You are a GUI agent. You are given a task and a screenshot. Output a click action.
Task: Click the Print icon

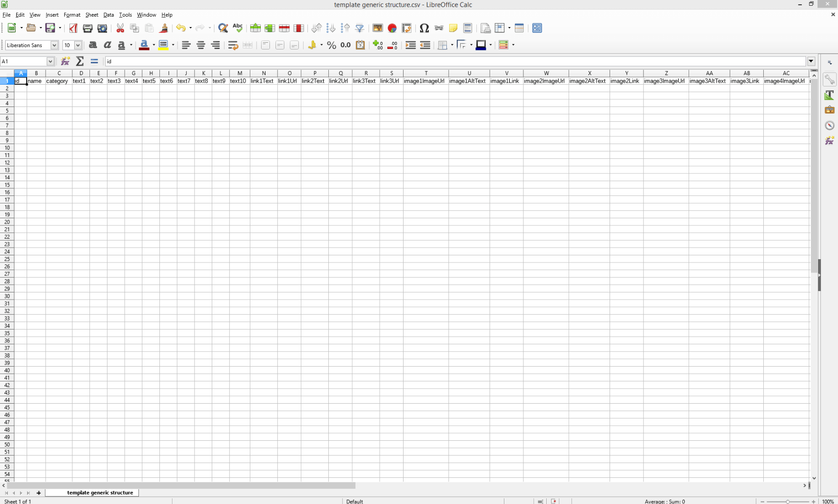coord(88,28)
